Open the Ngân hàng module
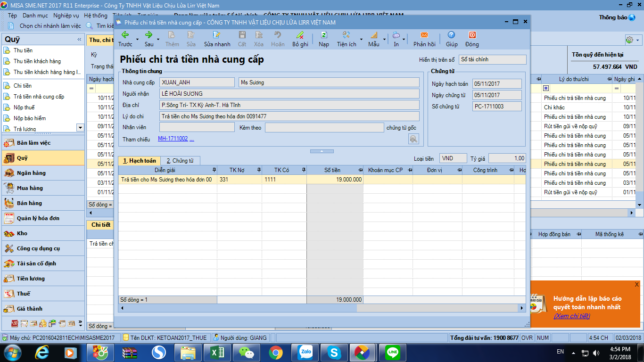The height and width of the screenshot is (362, 644). tap(42, 173)
